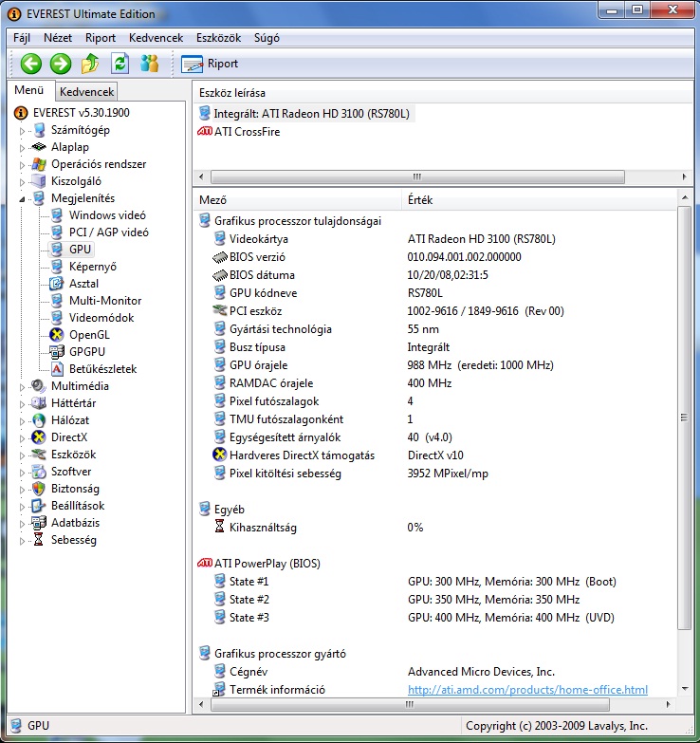Screen dimensions: 700x743
Task: Expand the Kiszolgáló tree node
Action: pos(22,182)
